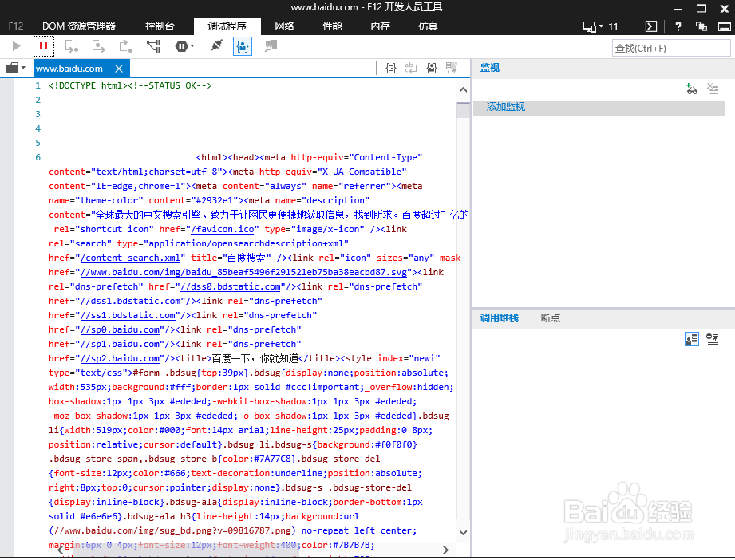Click the code editor scroll down arrow

click(x=463, y=532)
